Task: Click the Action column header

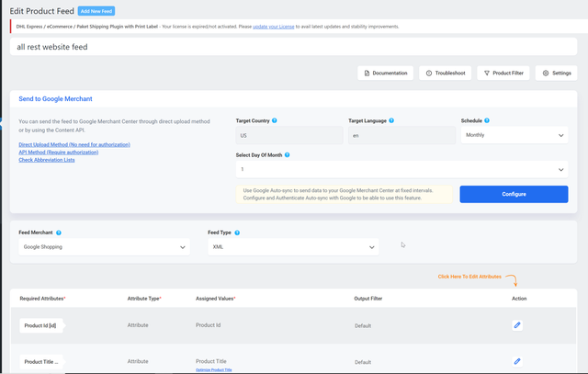Action: coord(519,299)
